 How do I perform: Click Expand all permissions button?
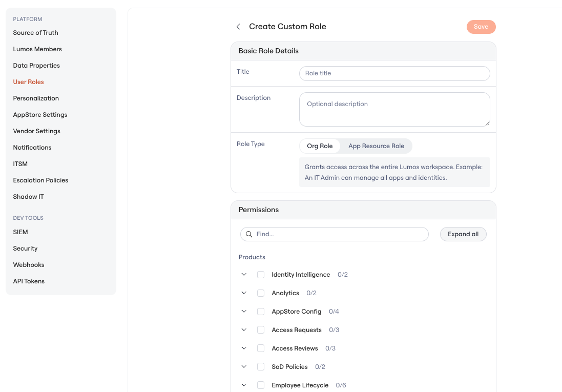(x=463, y=234)
